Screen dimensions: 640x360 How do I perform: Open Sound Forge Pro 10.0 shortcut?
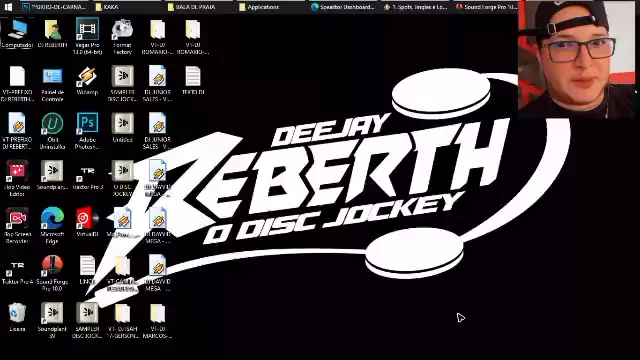coord(52,273)
